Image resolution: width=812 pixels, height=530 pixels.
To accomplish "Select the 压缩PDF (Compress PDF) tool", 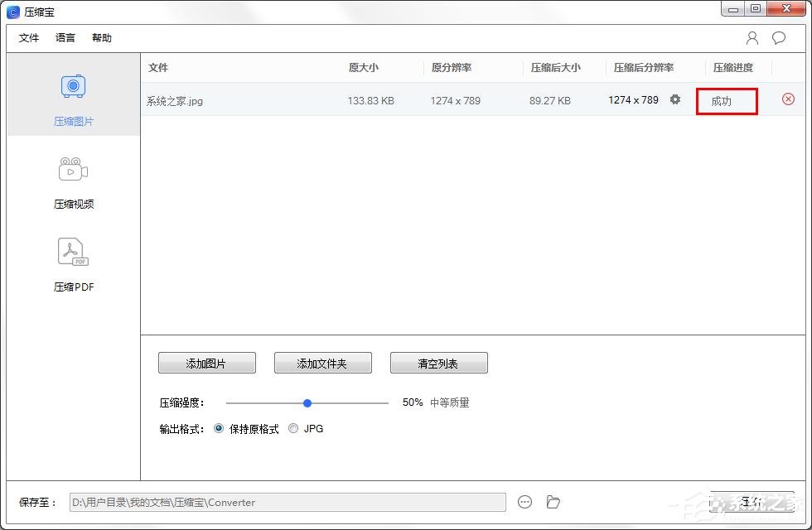I will (73, 261).
